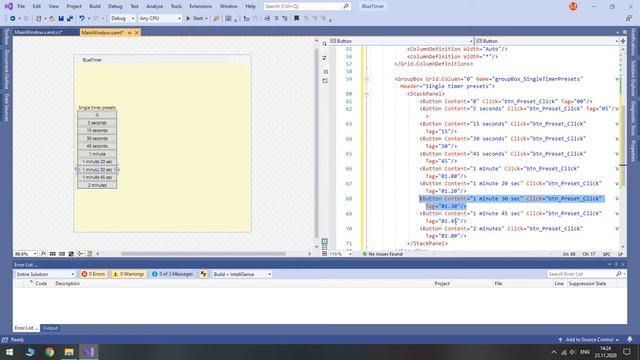Open the left Button element navigation dropdown

tap(402, 41)
